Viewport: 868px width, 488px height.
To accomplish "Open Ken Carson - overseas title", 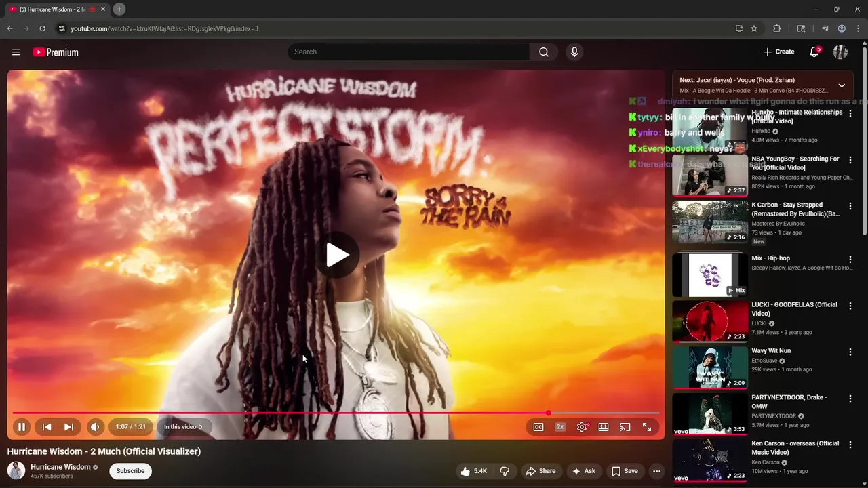I will (x=795, y=448).
